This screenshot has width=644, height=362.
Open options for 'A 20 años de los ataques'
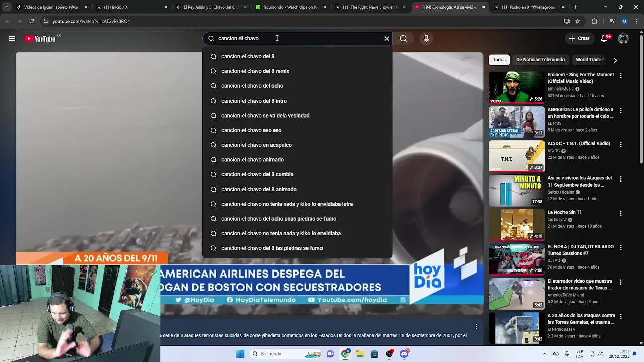[620, 317]
